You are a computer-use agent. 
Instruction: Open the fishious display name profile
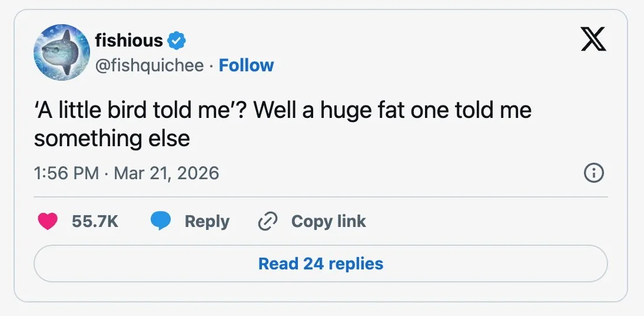pos(128,41)
